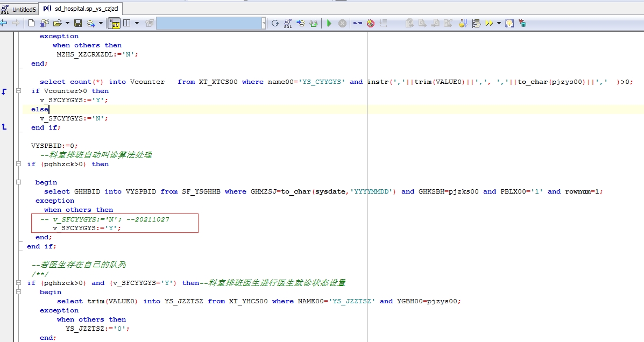Click the greyed stacked-documents debug icon

(x=409, y=24)
